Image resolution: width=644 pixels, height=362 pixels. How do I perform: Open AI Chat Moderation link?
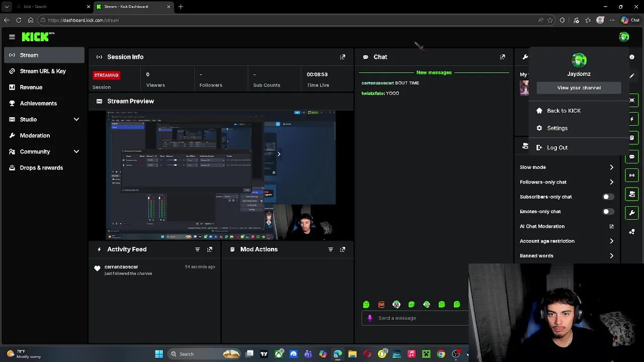[x=567, y=226]
